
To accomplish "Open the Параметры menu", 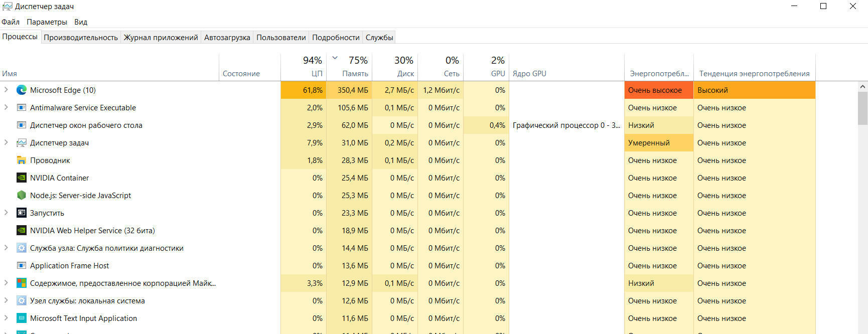I will (x=47, y=22).
